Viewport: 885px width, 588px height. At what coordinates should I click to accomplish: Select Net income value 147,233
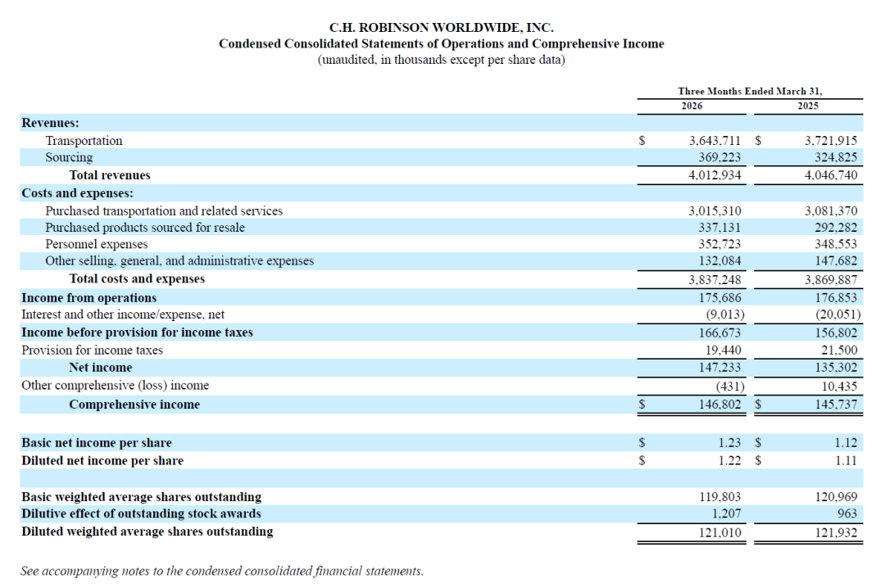point(719,368)
